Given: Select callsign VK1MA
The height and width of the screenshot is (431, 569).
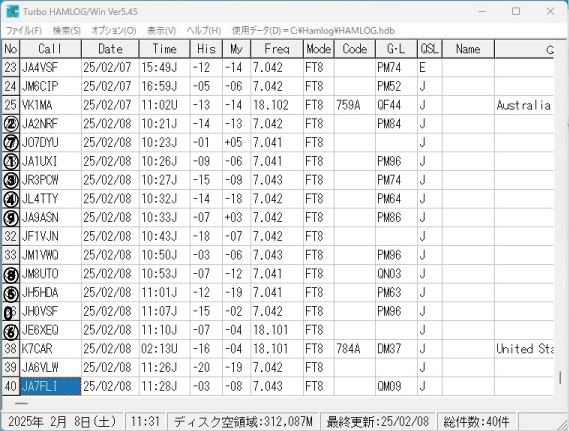Looking at the screenshot, I should click(37, 105).
